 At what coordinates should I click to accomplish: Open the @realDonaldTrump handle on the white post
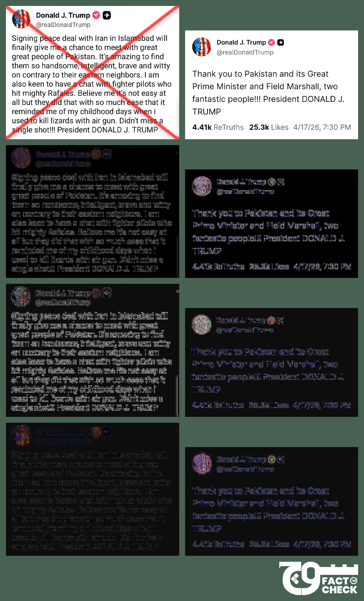click(x=245, y=52)
